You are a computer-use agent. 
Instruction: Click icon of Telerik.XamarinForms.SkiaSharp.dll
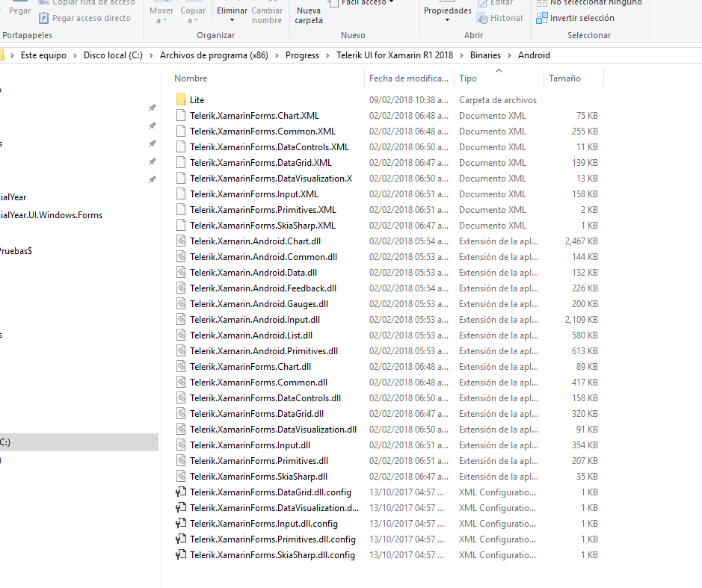pyautogui.click(x=181, y=477)
